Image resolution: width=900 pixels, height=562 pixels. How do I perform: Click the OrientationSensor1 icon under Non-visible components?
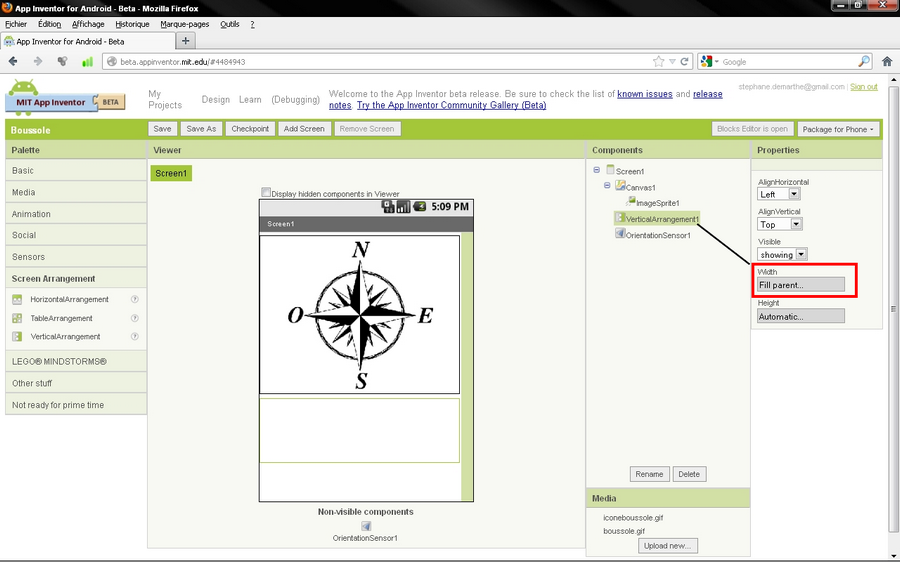pos(366,526)
